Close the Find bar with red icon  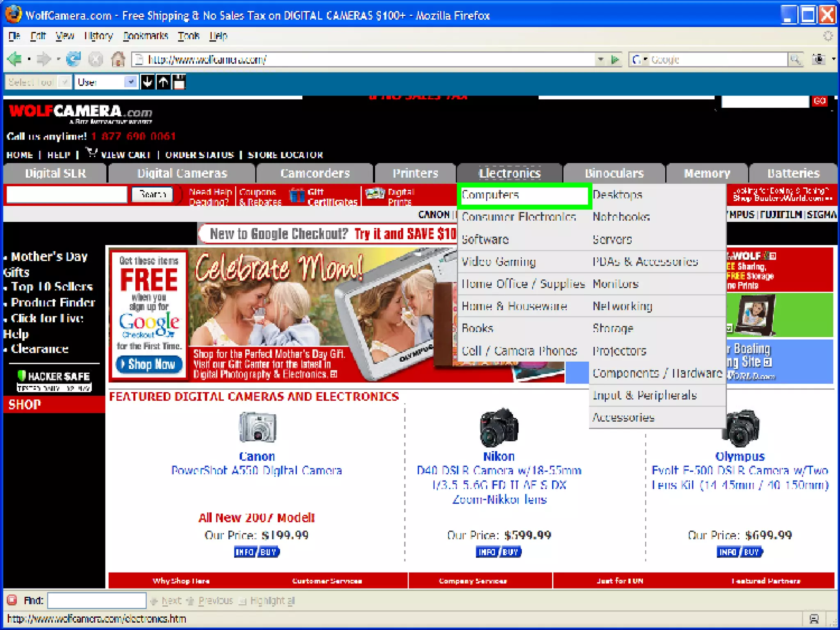click(x=12, y=600)
